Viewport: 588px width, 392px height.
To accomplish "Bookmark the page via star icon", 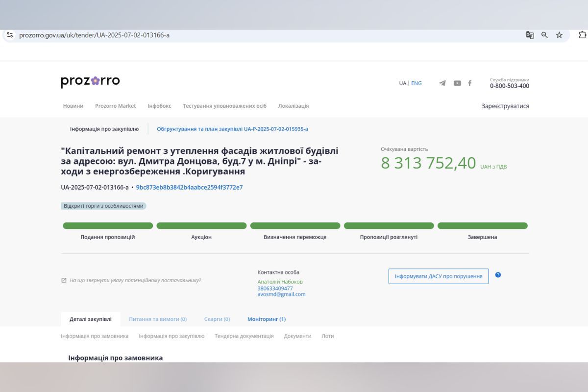I will pos(559,35).
